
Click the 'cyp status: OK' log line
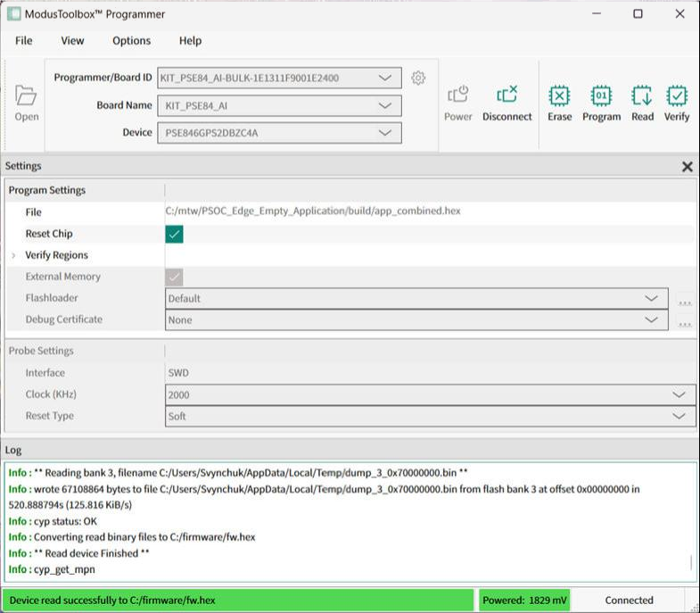(53, 521)
